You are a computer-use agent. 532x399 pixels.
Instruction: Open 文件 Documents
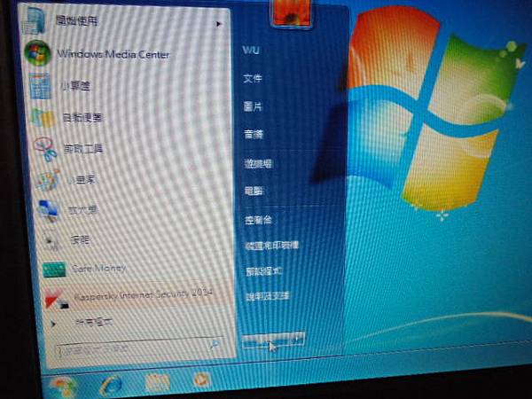point(253,79)
